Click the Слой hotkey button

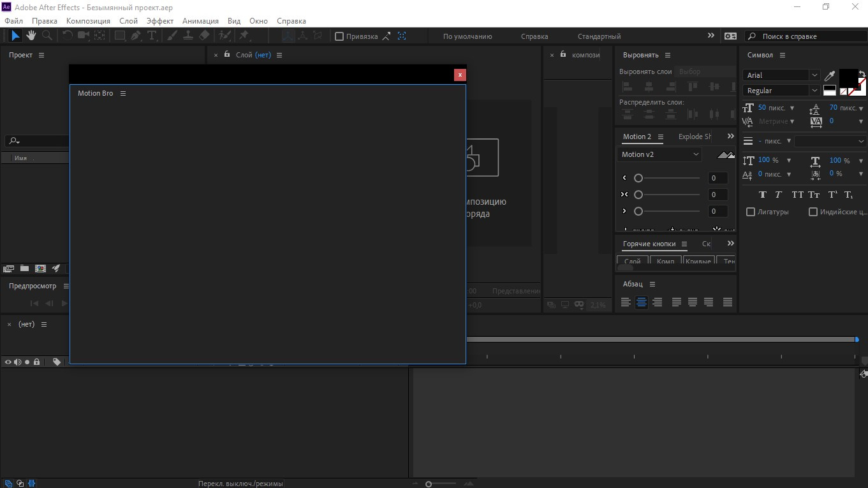[x=633, y=261]
